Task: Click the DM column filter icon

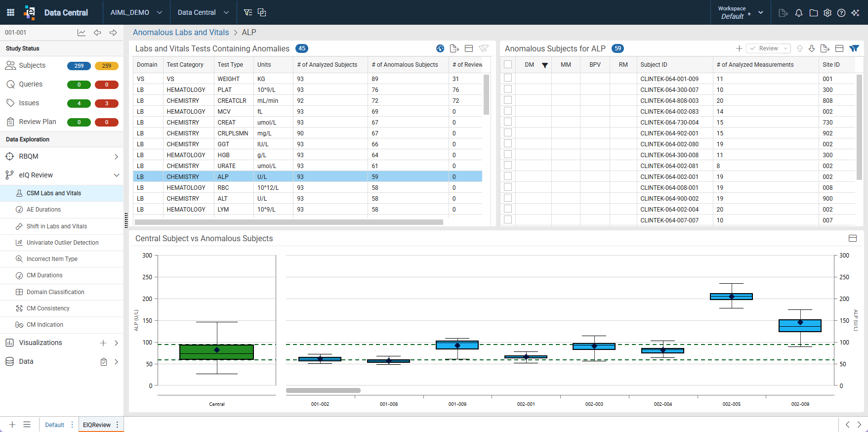Action: 545,65
